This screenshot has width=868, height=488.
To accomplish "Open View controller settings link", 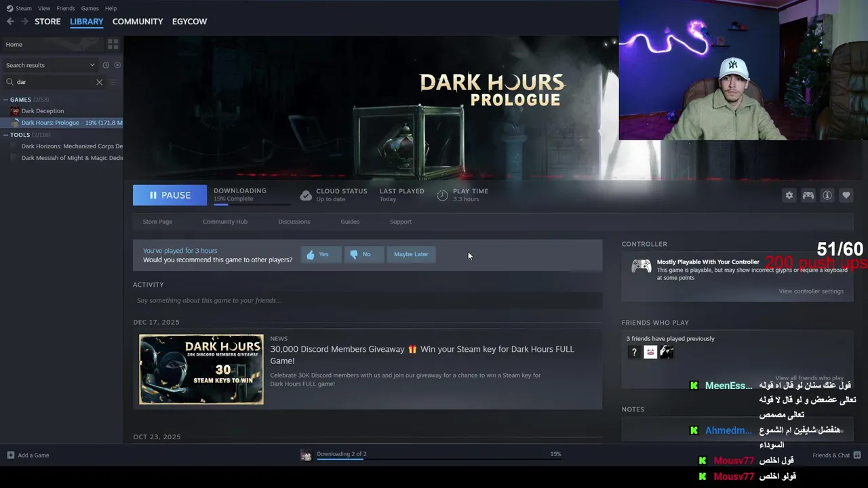I will [x=811, y=291].
